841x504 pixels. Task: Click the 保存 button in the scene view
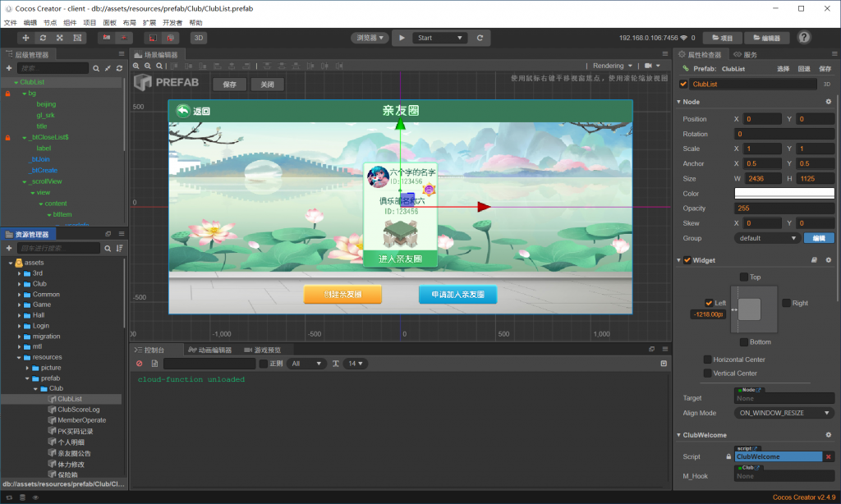tap(229, 85)
